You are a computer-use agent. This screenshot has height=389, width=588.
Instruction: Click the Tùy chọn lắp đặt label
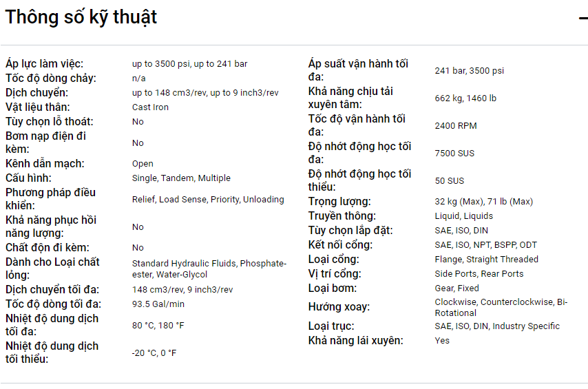[x=350, y=231]
